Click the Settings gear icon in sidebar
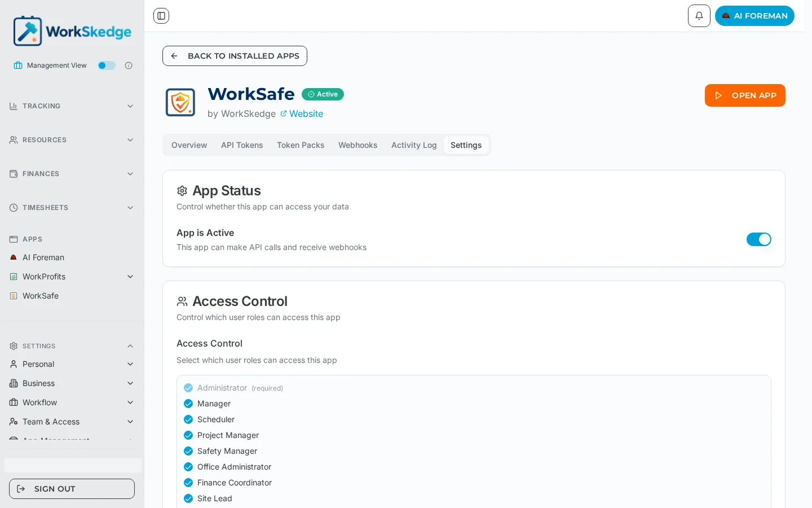Image resolution: width=812 pixels, height=508 pixels. tap(14, 346)
